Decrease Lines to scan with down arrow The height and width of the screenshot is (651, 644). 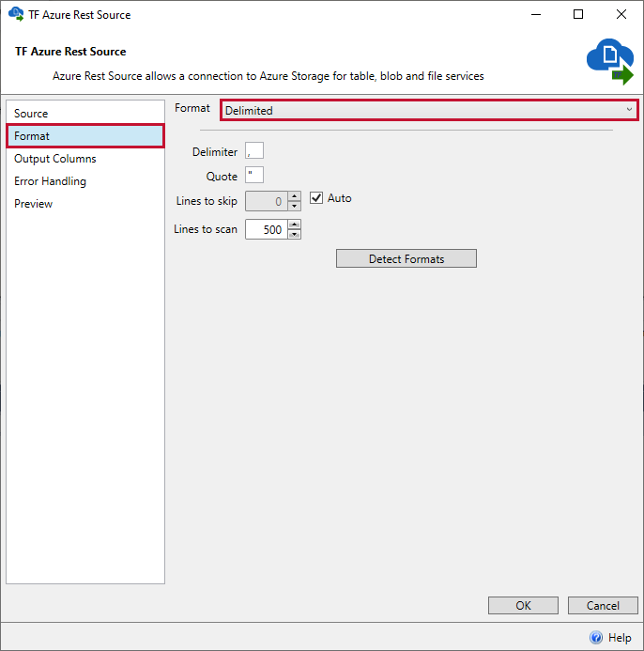pos(294,235)
